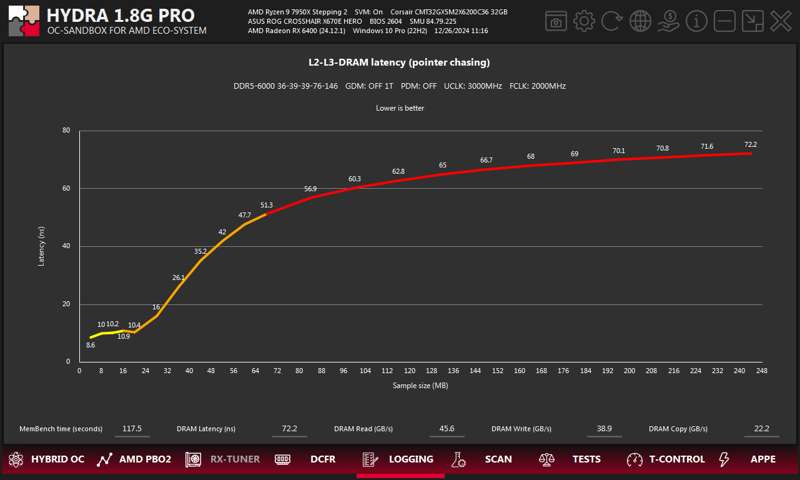Select the RX-TUNER tab

tap(222, 460)
